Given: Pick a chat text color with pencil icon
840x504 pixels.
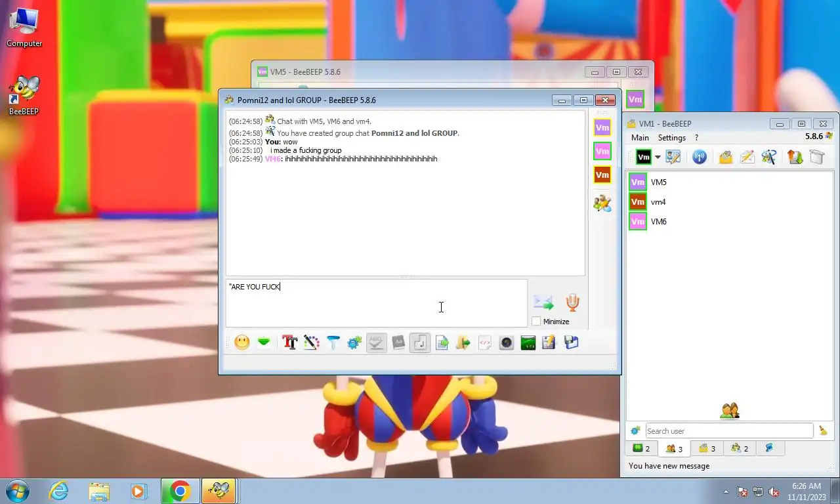Looking at the screenshot, I should coord(311,343).
